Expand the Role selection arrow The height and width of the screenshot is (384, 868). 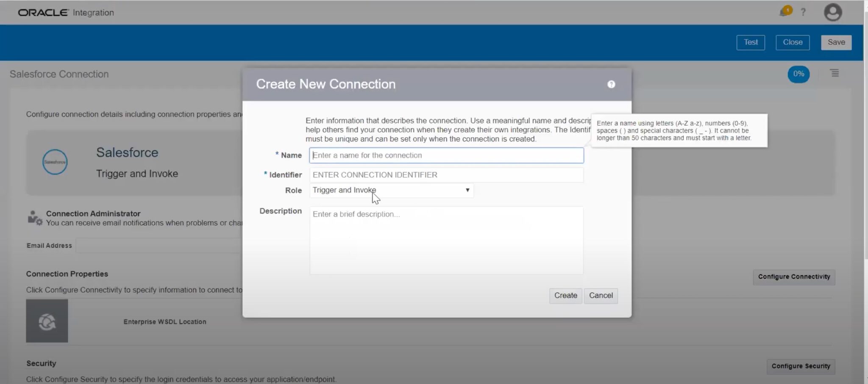click(467, 190)
